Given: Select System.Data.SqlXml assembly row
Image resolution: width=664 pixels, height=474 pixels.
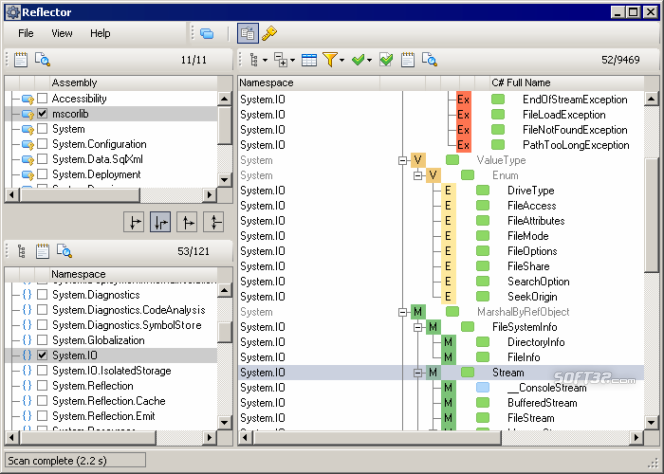Looking at the screenshot, I should (111, 159).
